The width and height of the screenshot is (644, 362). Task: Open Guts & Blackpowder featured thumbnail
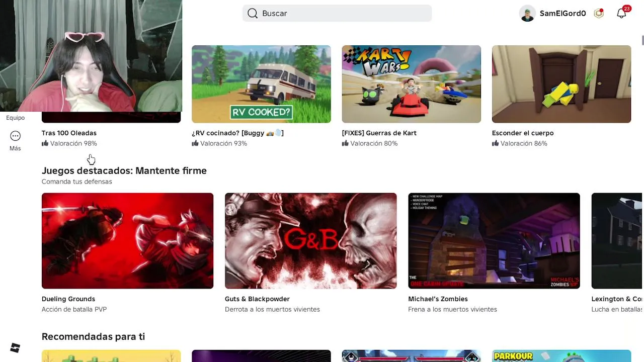click(310, 241)
